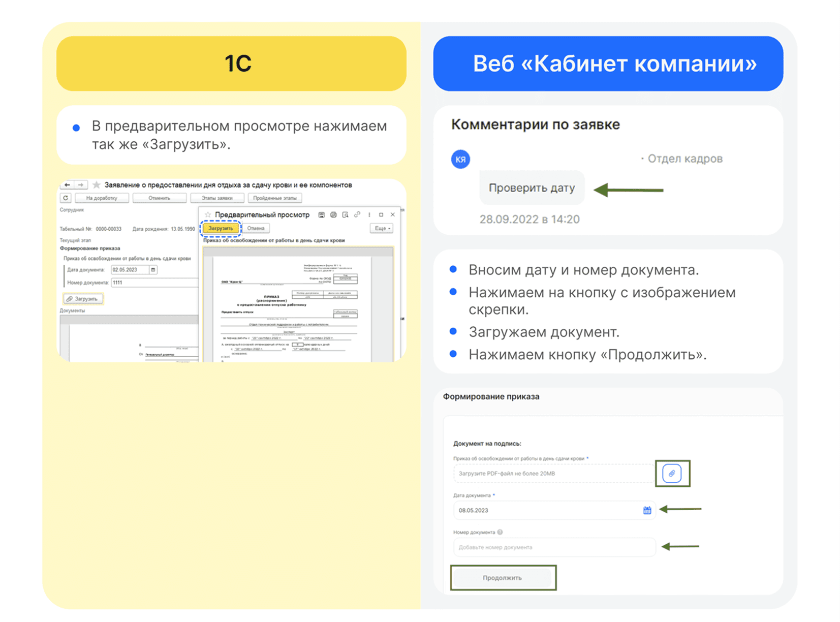Click the 'Комментарии по заявке' heading

[536, 125]
